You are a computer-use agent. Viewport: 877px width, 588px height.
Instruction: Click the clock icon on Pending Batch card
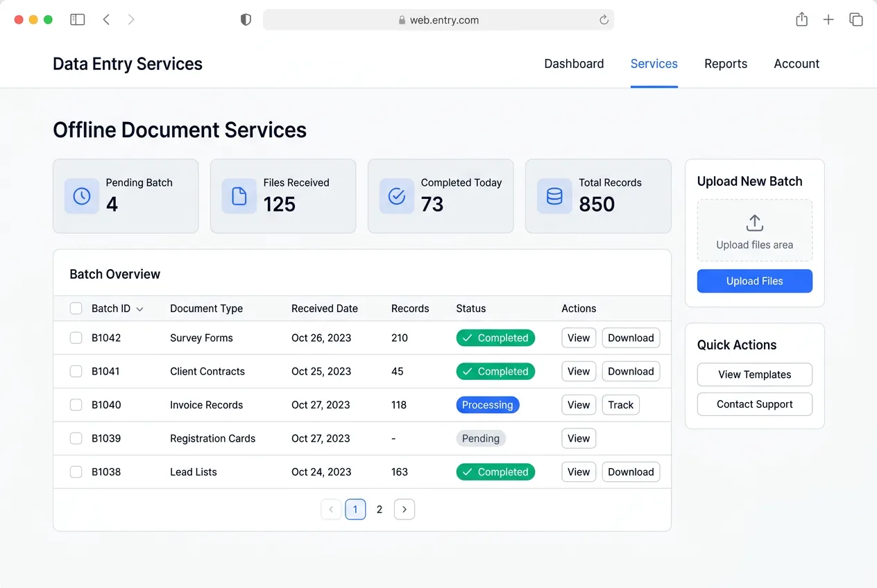pos(82,196)
